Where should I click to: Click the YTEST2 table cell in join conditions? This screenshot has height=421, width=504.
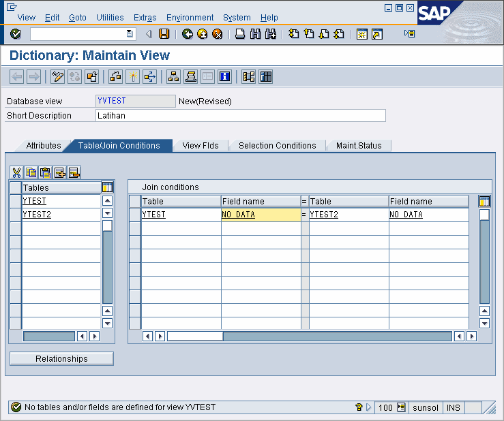(x=349, y=215)
